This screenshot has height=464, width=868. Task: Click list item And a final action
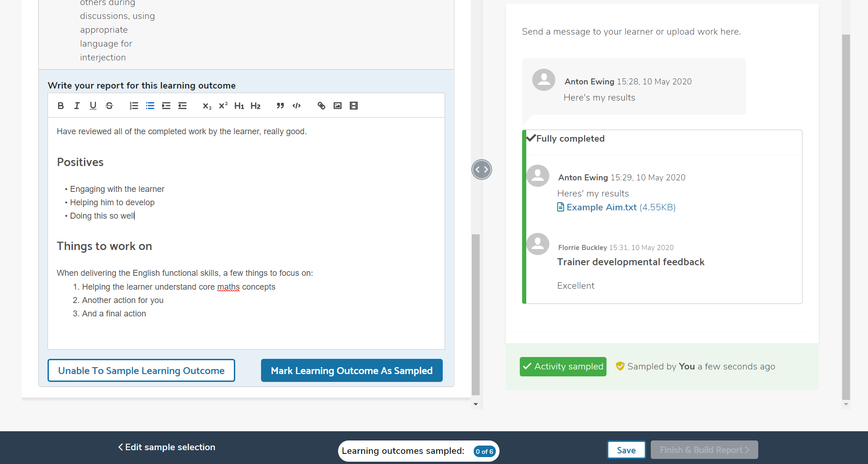click(x=114, y=314)
